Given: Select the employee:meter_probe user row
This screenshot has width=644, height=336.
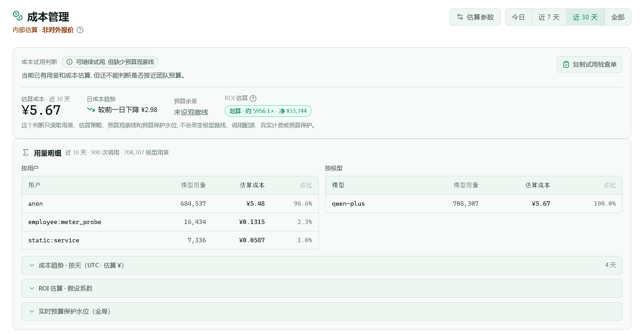Looking at the screenshot, I should pyautogui.click(x=170, y=222).
